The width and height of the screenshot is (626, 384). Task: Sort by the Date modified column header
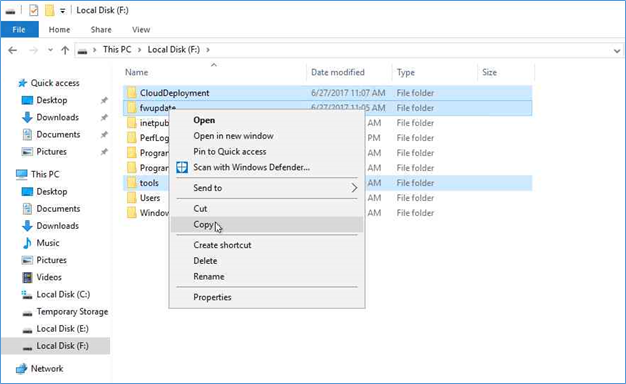pos(338,72)
